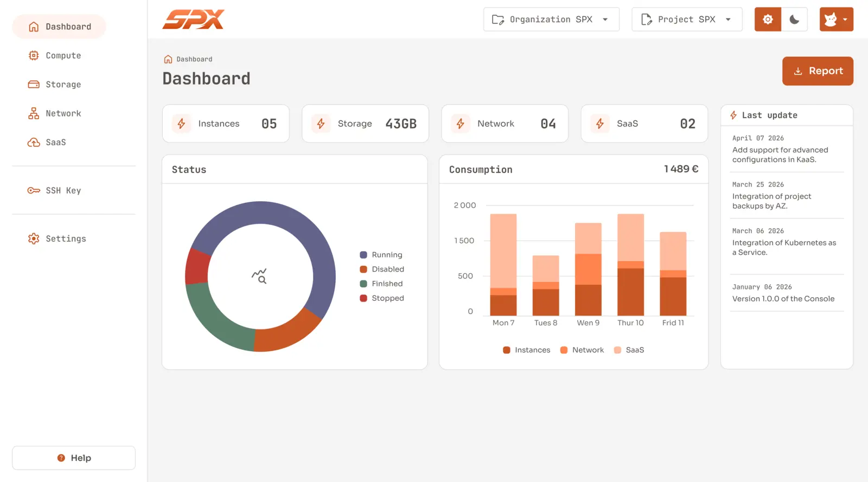Click the SaaS swatch in the Consumption legend
This screenshot has height=482, width=868.
(x=617, y=350)
